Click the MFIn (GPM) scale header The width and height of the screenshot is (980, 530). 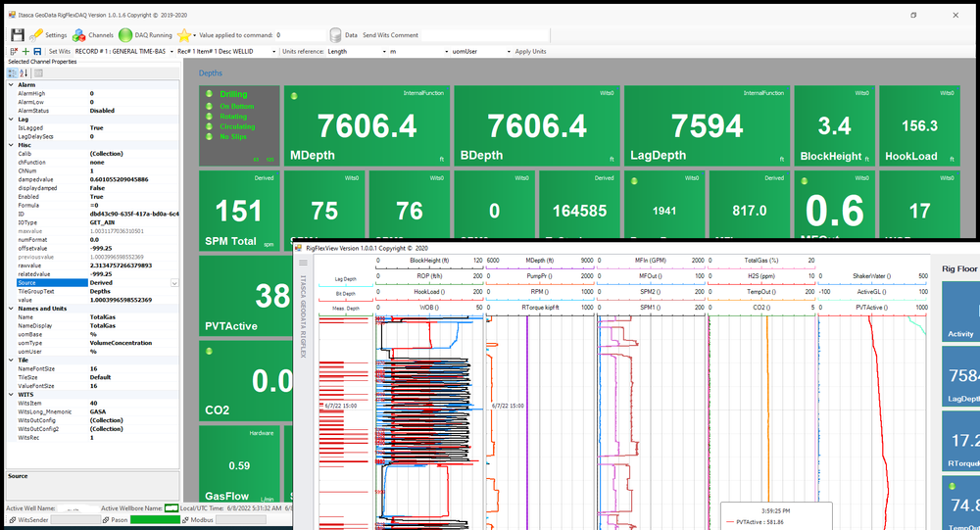pyautogui.click(x=651, y=260)
